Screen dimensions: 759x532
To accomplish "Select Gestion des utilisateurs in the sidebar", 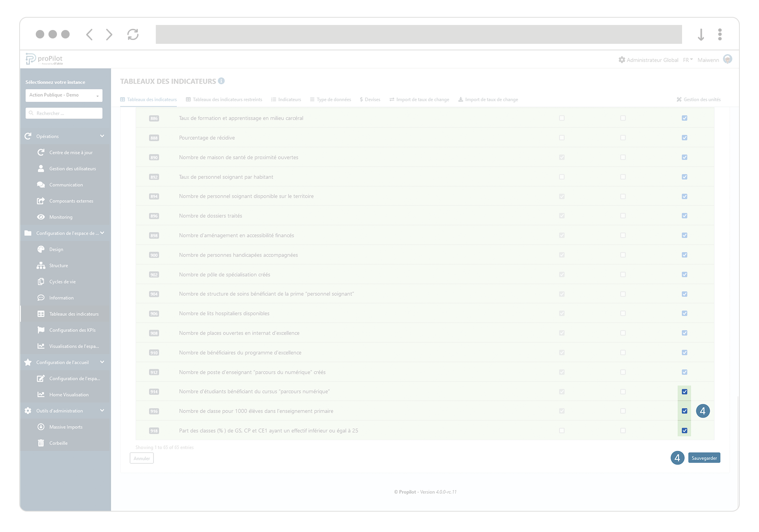I will tap(72, 168).
